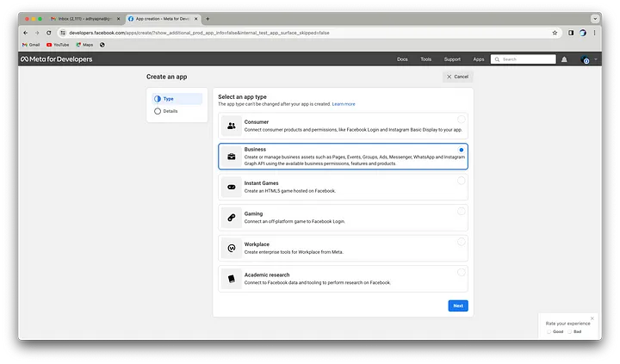Click the Workplace title text
Screen dimensions: 620x364
coord(257,244)
